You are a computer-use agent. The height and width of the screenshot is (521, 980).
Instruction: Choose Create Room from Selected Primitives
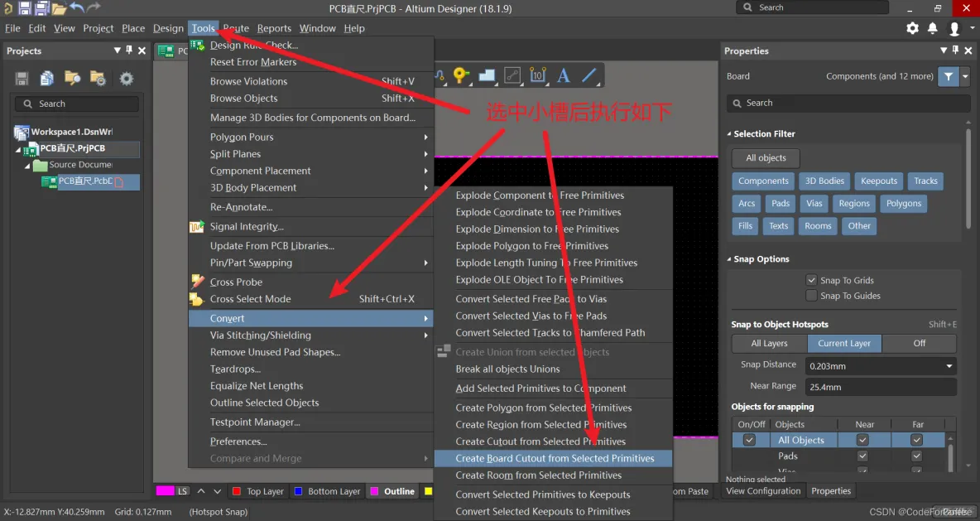click(x=555, y=475)
